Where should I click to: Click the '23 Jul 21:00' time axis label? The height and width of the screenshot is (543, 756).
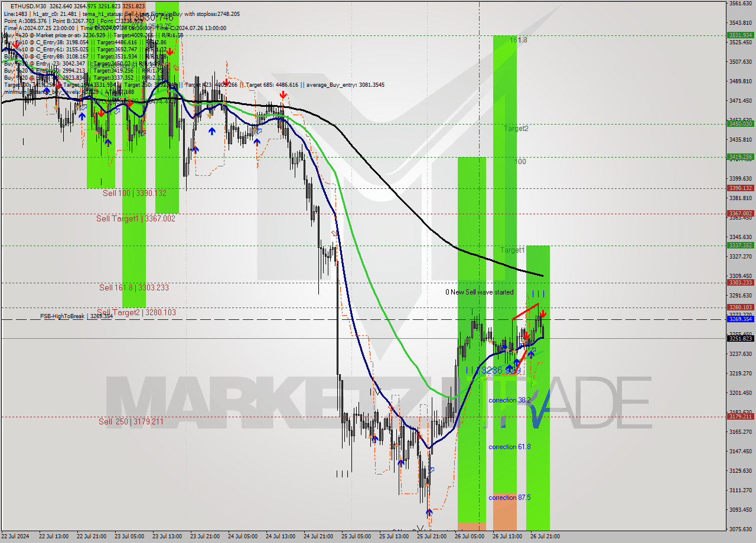click(205, 537)
